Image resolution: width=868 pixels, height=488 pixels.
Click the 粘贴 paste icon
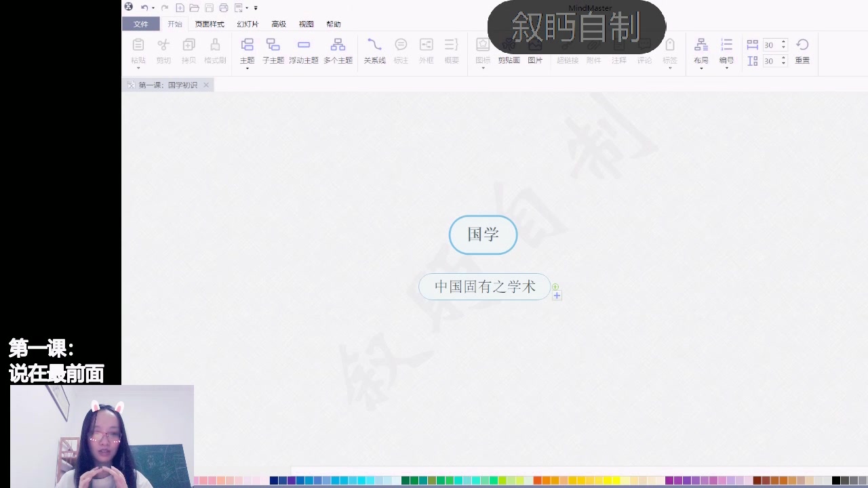(138, 45)
